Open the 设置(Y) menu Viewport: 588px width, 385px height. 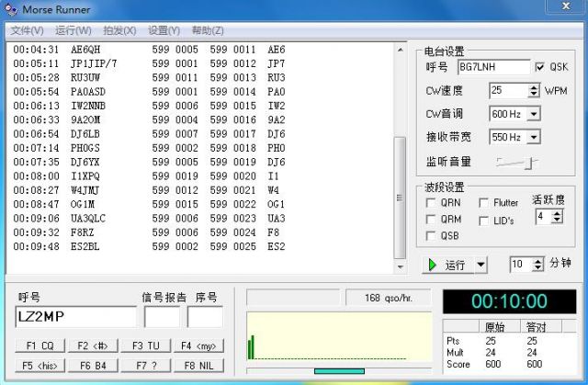coord(164,30)
